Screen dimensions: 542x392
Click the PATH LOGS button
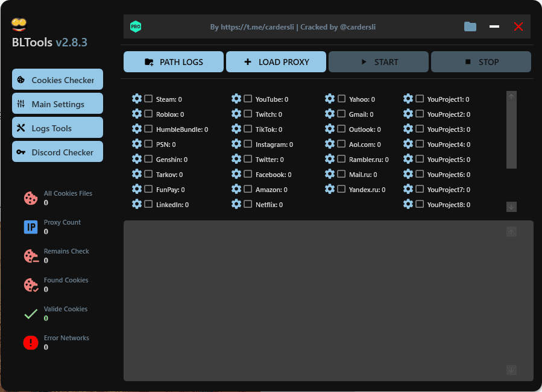click(x=173, y=61)
